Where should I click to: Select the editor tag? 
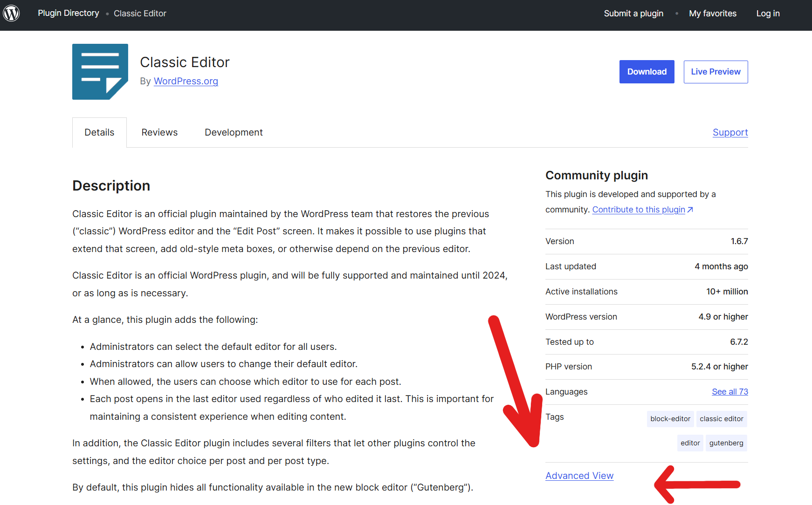pyautogui.click(x=690, y=443)
